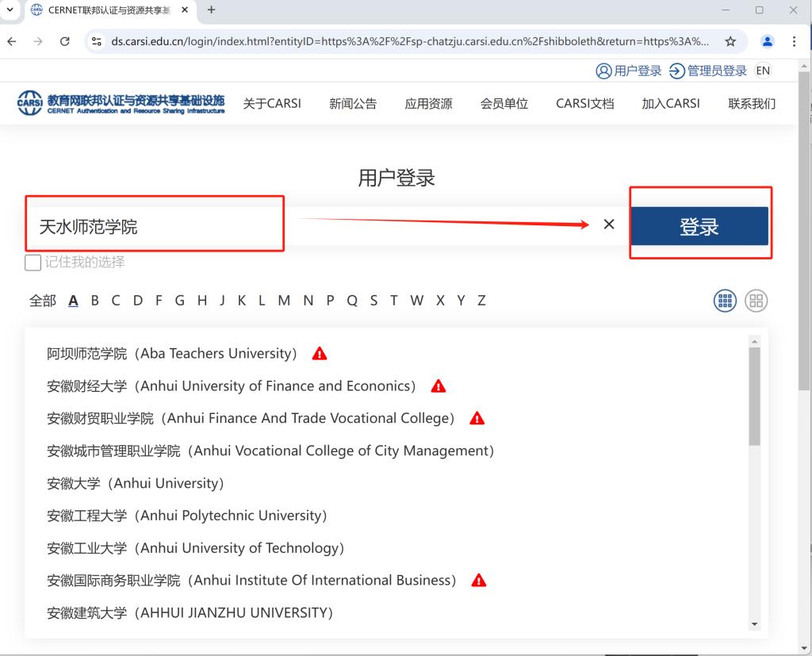This screenshot has width=812, height=656.
Task: Close the CERNET tab
Action: [185, 10]
